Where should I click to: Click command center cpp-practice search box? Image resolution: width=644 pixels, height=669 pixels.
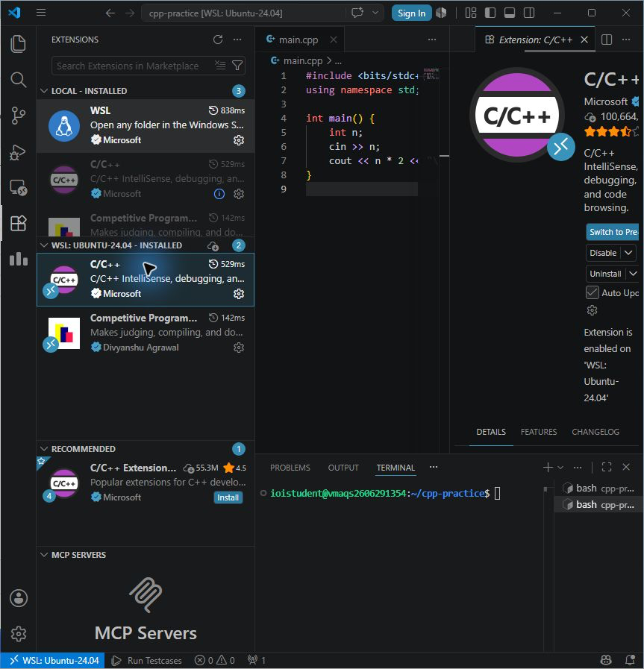click(243, 13)
